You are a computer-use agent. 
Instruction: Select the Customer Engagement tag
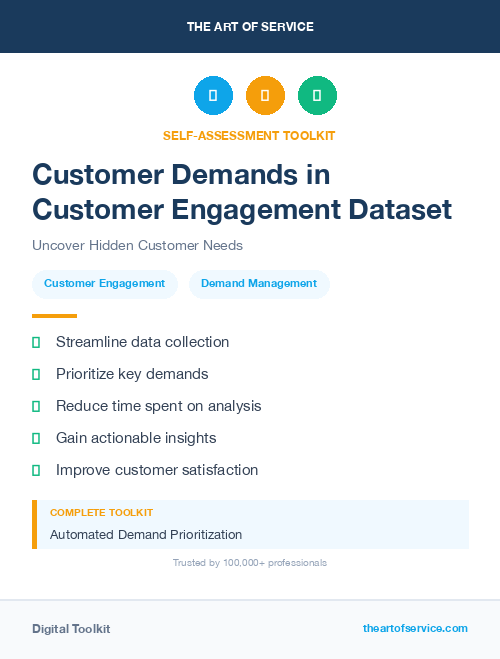(105, 284)
